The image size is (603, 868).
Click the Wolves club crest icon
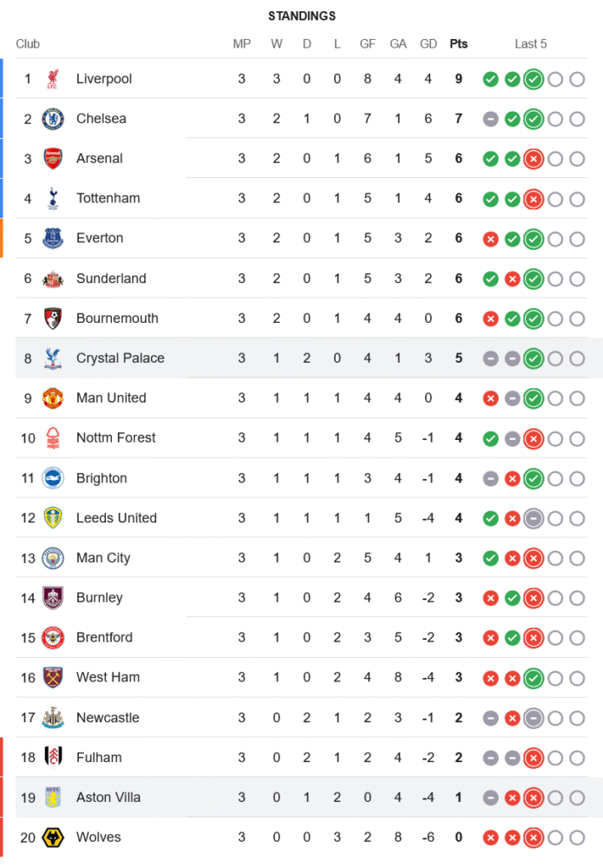pyautogui.click(x=53, y=838)
